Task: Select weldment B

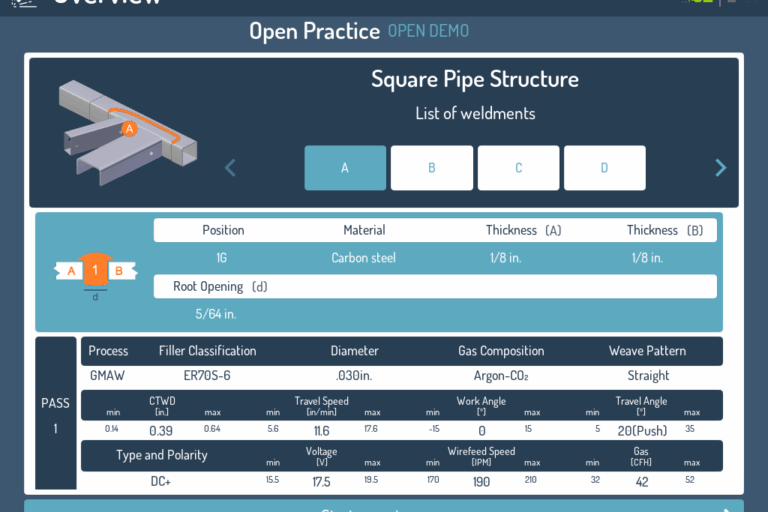Action: pos(432,168)
